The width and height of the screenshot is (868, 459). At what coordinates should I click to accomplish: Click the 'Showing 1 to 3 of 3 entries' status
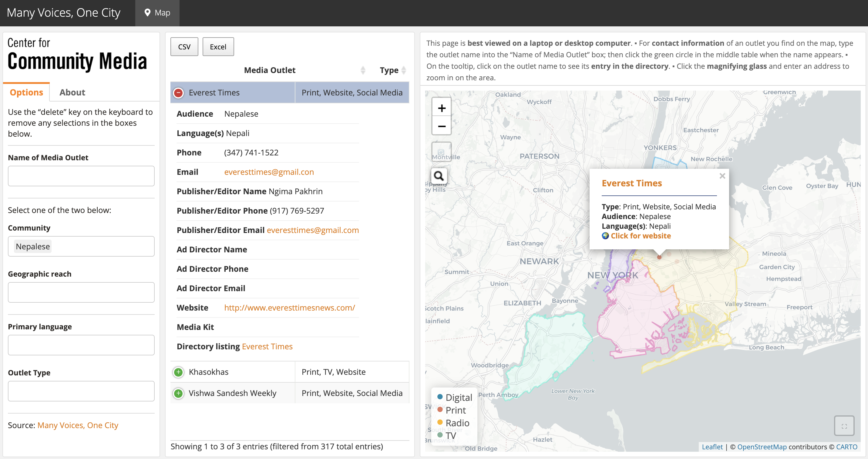click(x=277, y=447)
